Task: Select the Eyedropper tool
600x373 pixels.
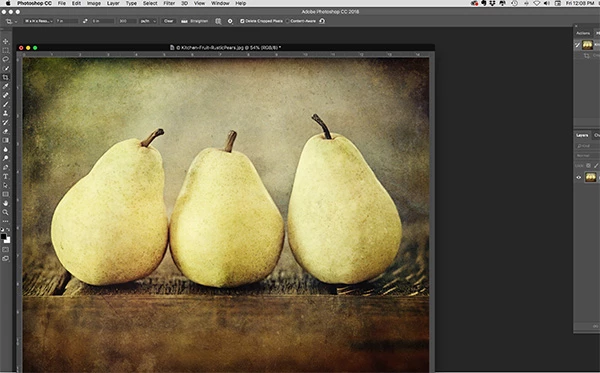Action: click(5, 86)
